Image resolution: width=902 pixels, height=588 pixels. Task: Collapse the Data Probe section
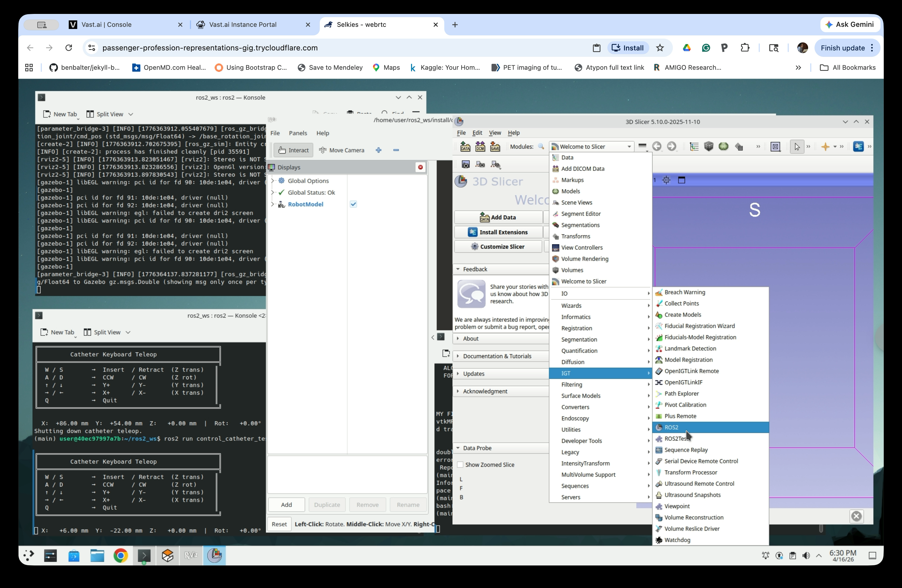tap(458, 448)
